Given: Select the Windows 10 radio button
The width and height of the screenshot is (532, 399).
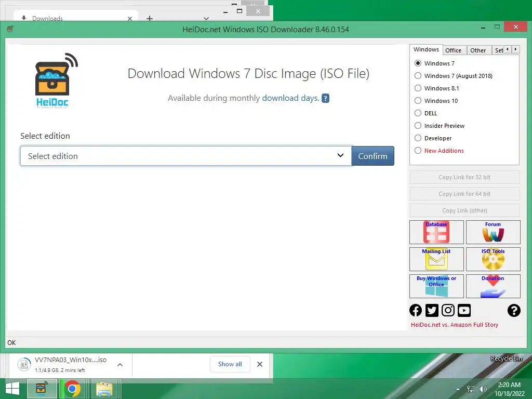Looking at the screenshot, I should click(418, 101).
